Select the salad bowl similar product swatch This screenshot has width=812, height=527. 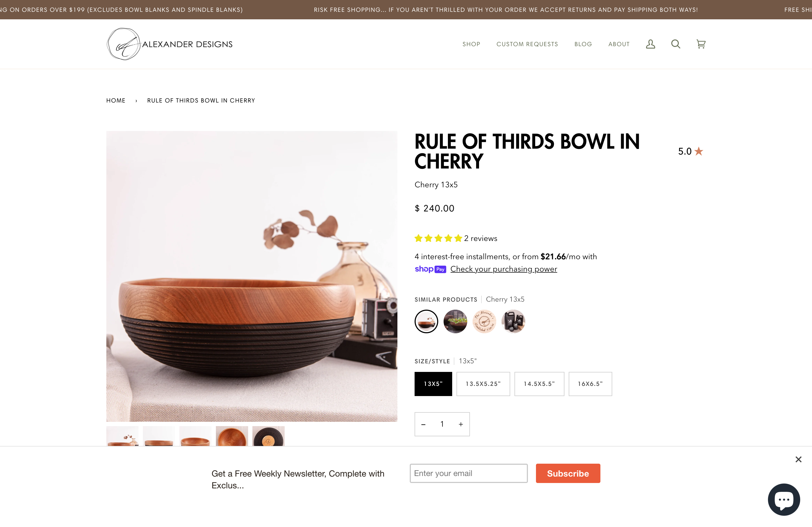click(x=455, y=321)
